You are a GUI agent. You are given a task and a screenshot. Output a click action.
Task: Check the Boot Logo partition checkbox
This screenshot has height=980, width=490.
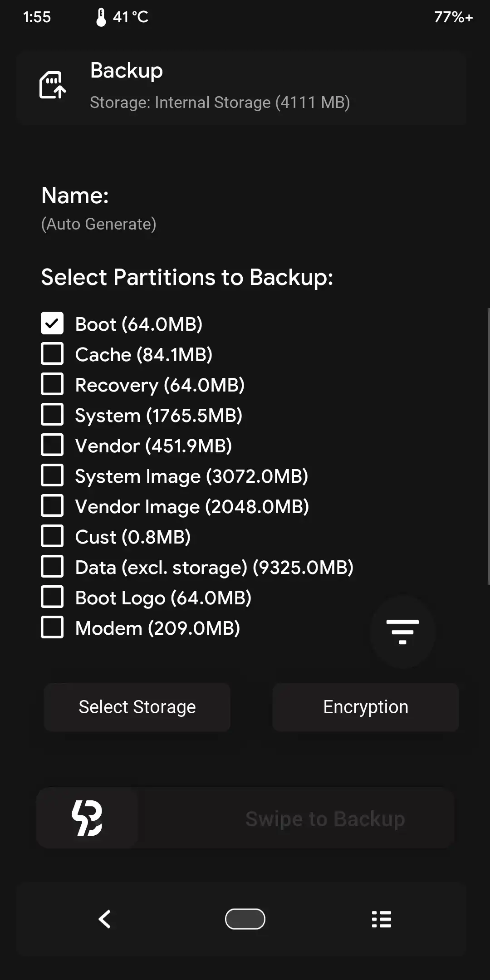coord(52,597)
